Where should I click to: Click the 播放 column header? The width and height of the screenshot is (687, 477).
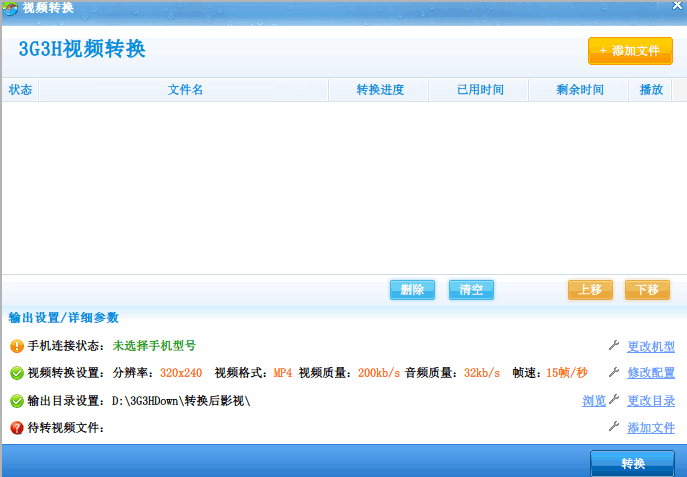(x=651, y=90)
